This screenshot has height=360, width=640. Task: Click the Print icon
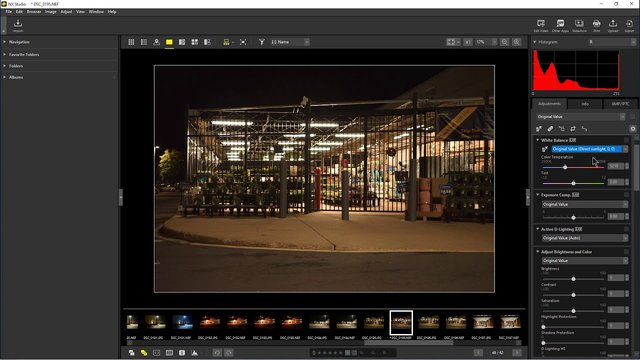596,25
